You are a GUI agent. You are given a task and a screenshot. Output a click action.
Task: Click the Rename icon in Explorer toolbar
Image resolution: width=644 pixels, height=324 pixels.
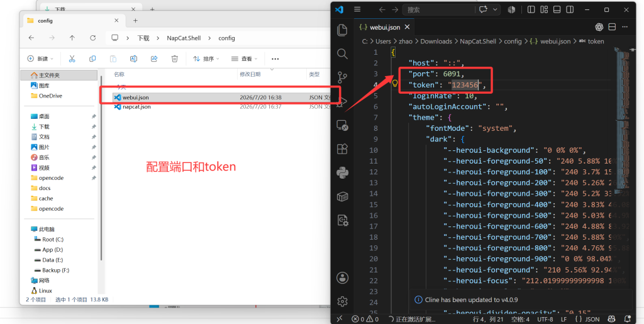(x=133, y=59)
